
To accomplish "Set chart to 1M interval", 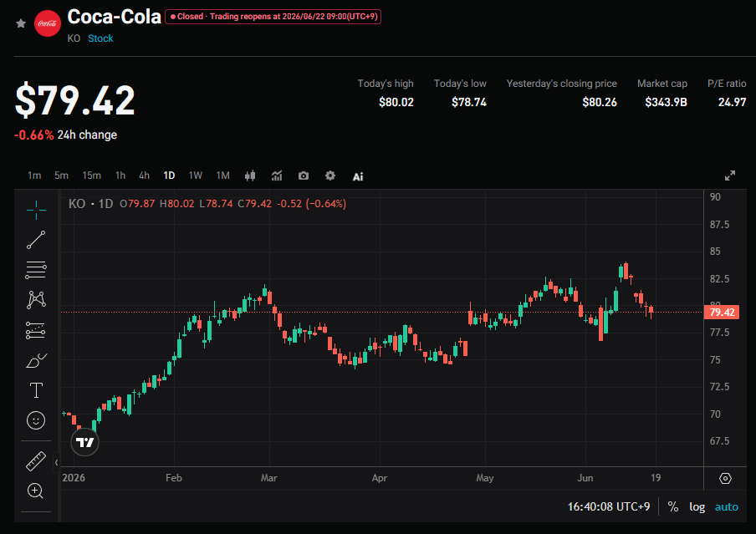I will (x=222, y=175).
